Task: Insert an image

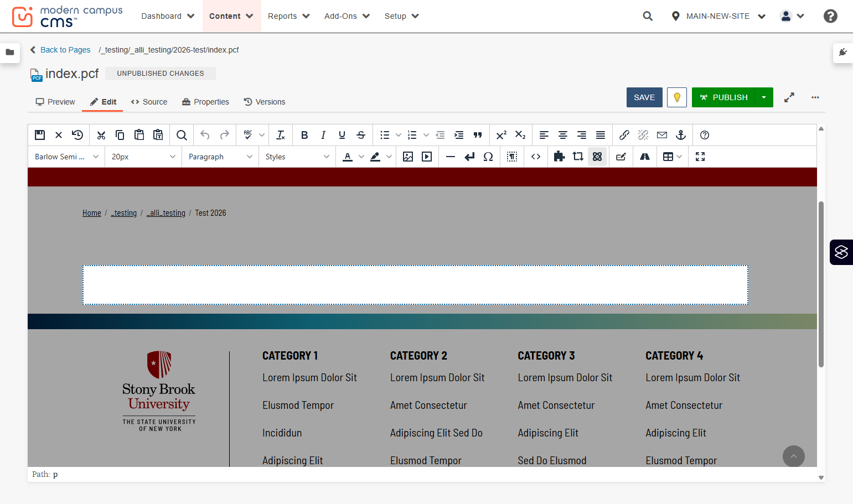Action: pyautogui.click(x=408, y=157)
